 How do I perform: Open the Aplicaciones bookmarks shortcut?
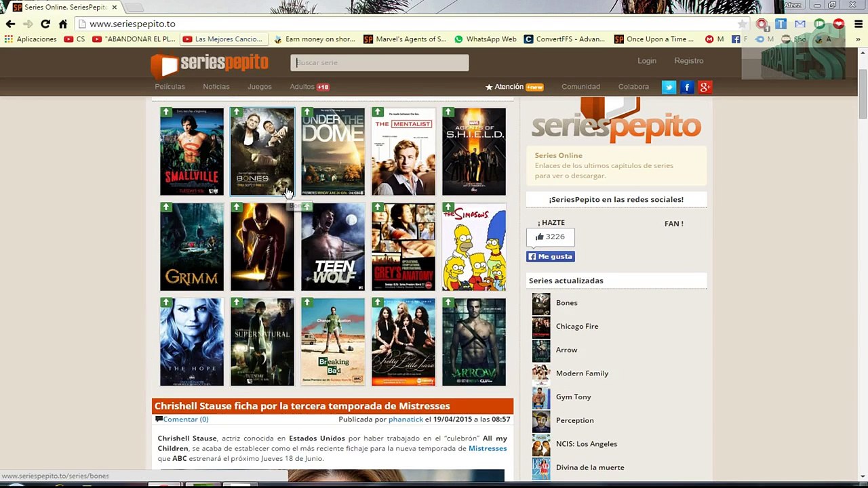click(x=31, y=39)
